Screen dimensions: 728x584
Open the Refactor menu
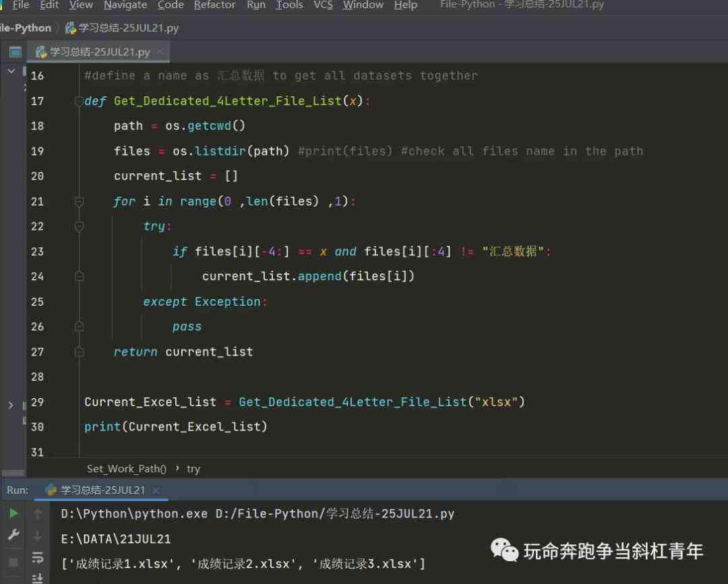pos(214,5)
